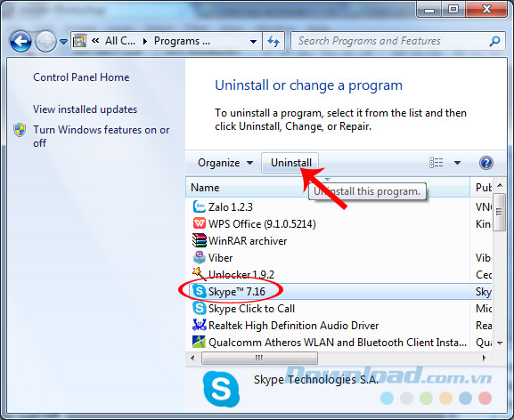Click the WPS Office red W icon
The image size is (514, 420).
pyautogui.click(x=200, y=223)
